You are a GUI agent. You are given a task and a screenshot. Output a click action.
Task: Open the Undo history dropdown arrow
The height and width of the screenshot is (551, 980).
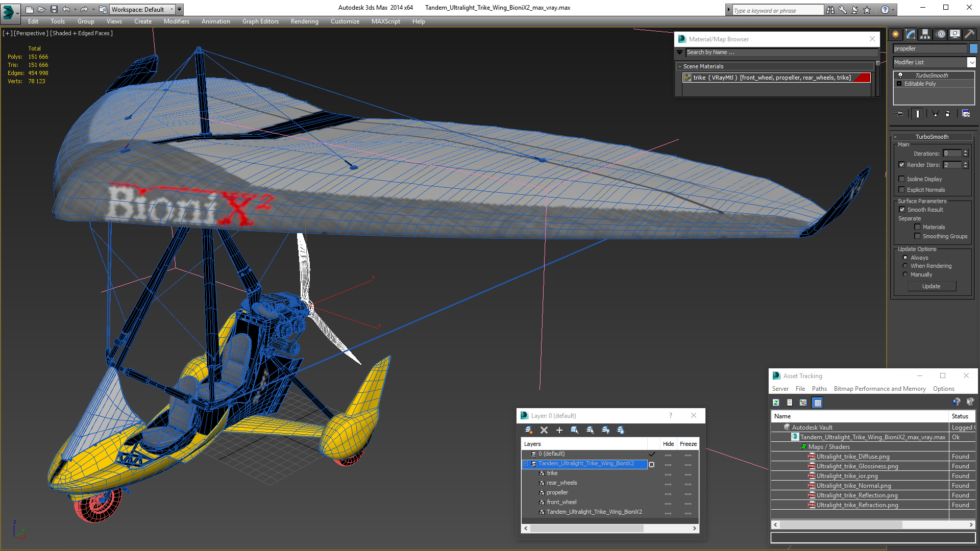point(75,9)
